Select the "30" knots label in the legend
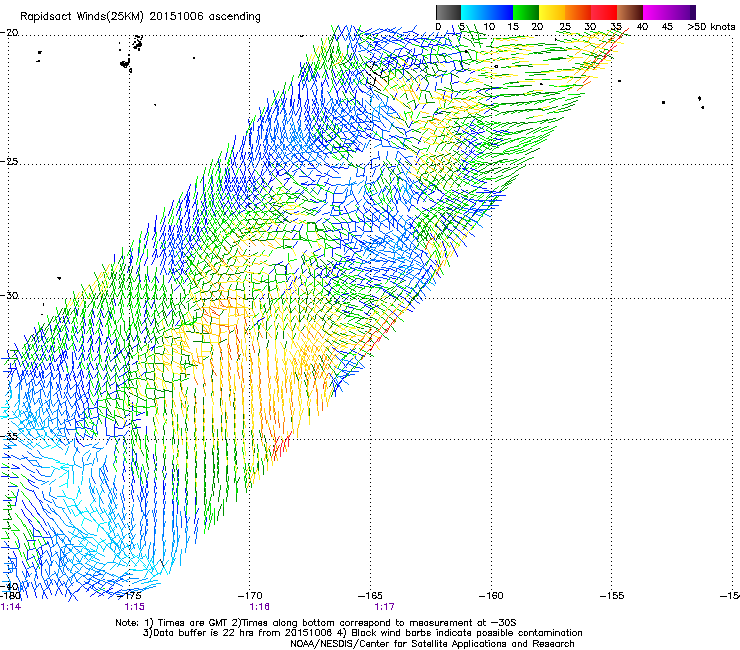740x650 pixels. pyautogui.click(x=590, y=27)
